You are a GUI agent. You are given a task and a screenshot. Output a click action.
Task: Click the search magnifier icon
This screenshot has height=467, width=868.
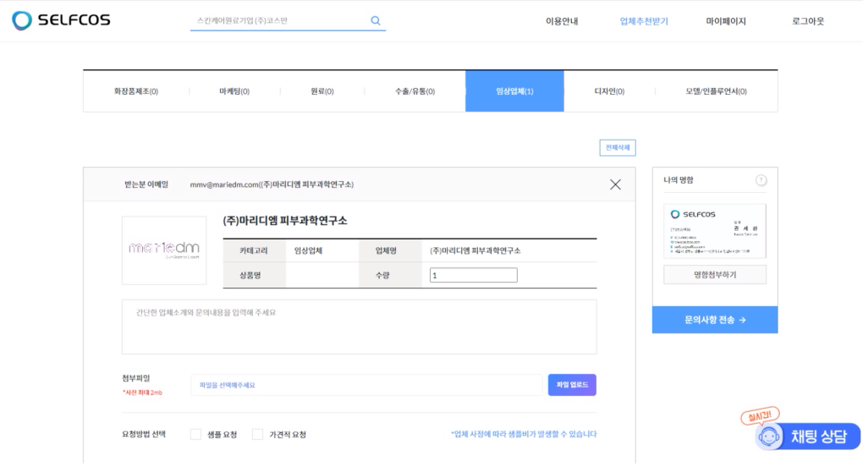click(376, 20)
